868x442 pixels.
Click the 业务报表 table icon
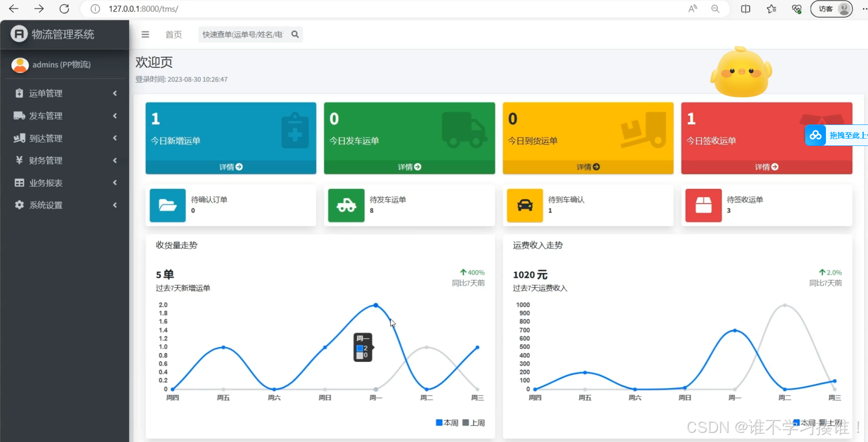point(19,183)
